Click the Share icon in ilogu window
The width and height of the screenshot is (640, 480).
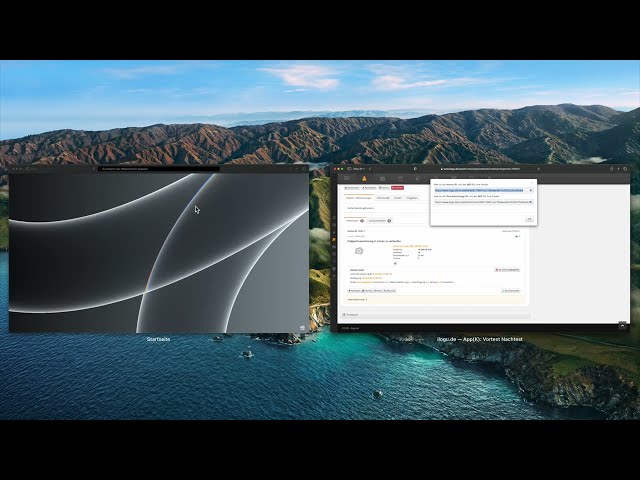611,169
